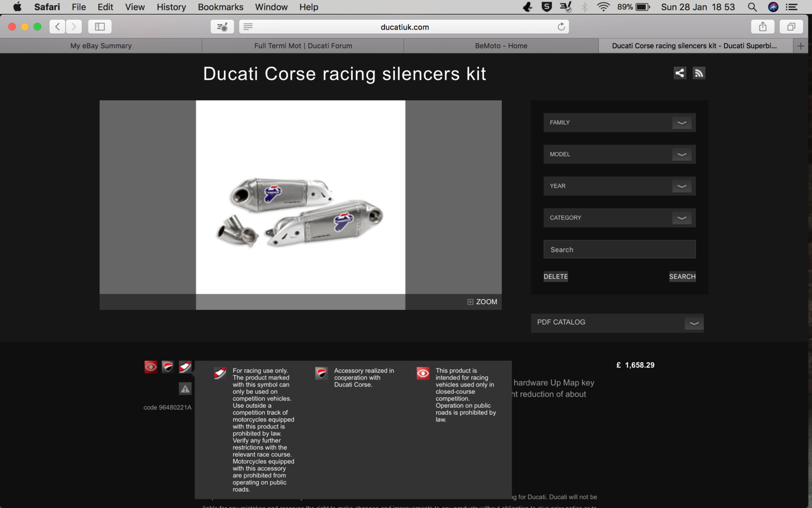Open Siri from the menu bar

(x=773, y=7)
